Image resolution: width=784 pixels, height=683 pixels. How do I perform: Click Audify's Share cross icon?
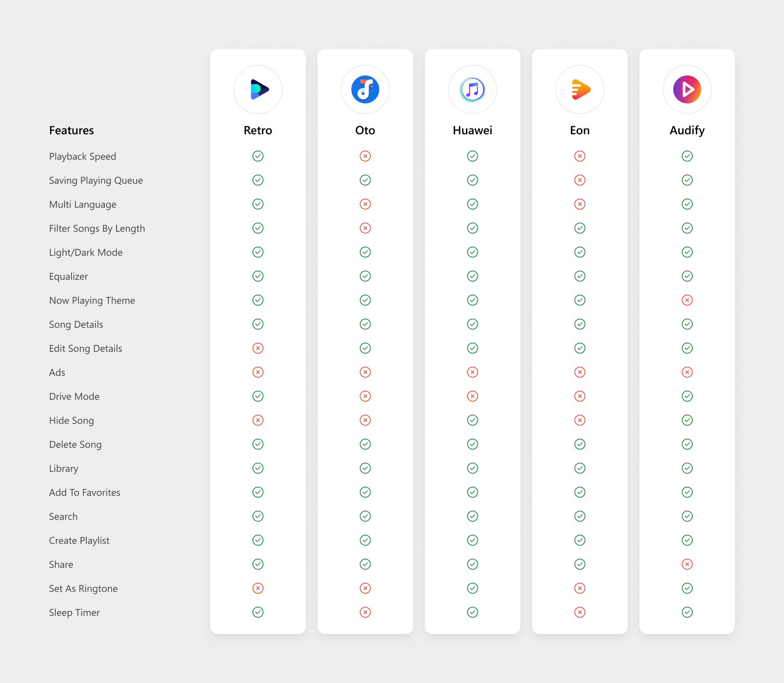[687, 564]
